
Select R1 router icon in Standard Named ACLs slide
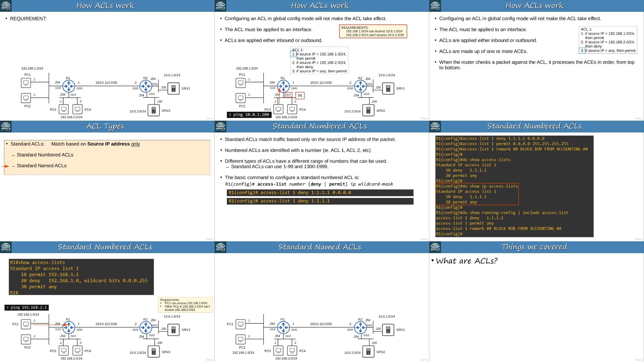[x=283, y=327]
